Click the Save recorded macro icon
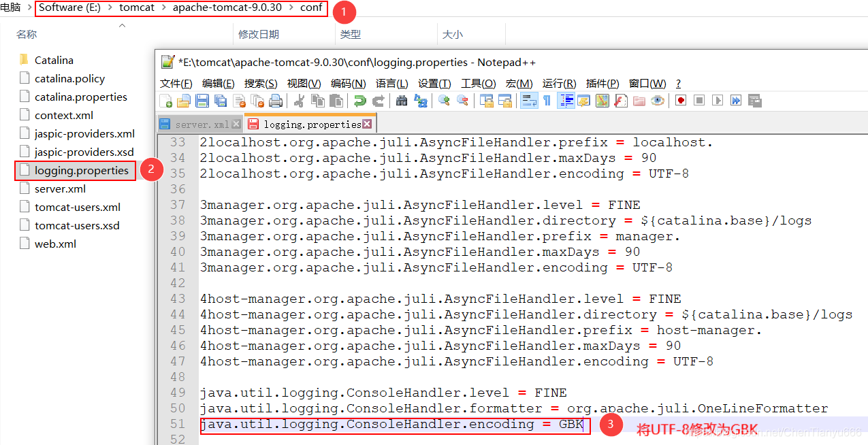 [754, 101]
